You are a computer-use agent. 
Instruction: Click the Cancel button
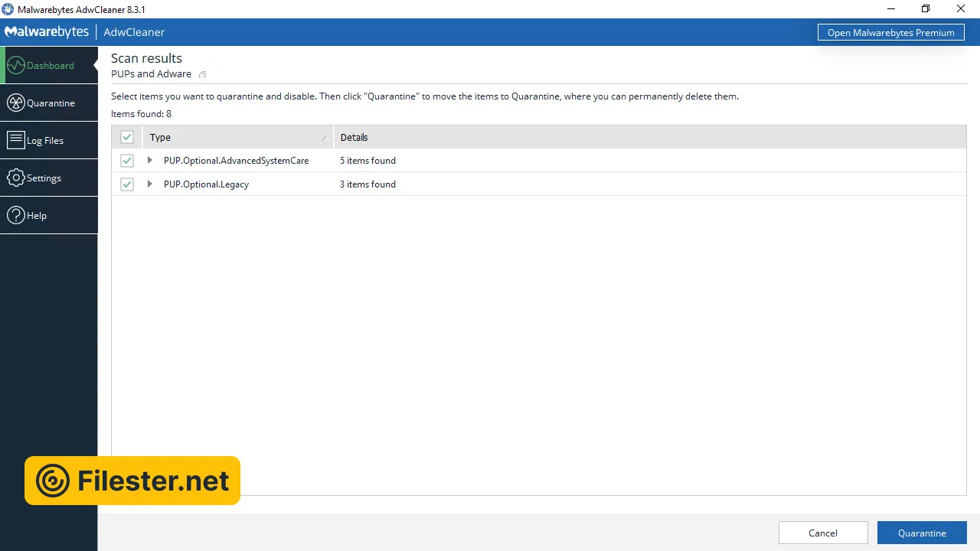[x=823, y=533]
